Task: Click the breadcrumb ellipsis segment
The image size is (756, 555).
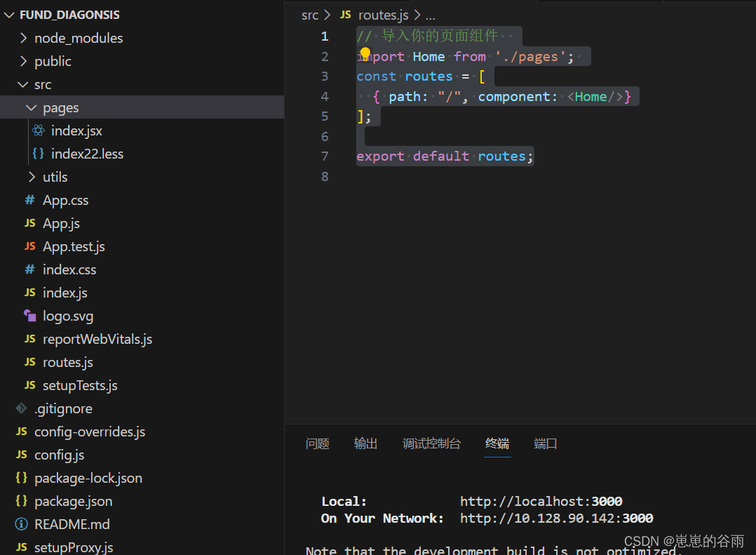Action: 430,16
